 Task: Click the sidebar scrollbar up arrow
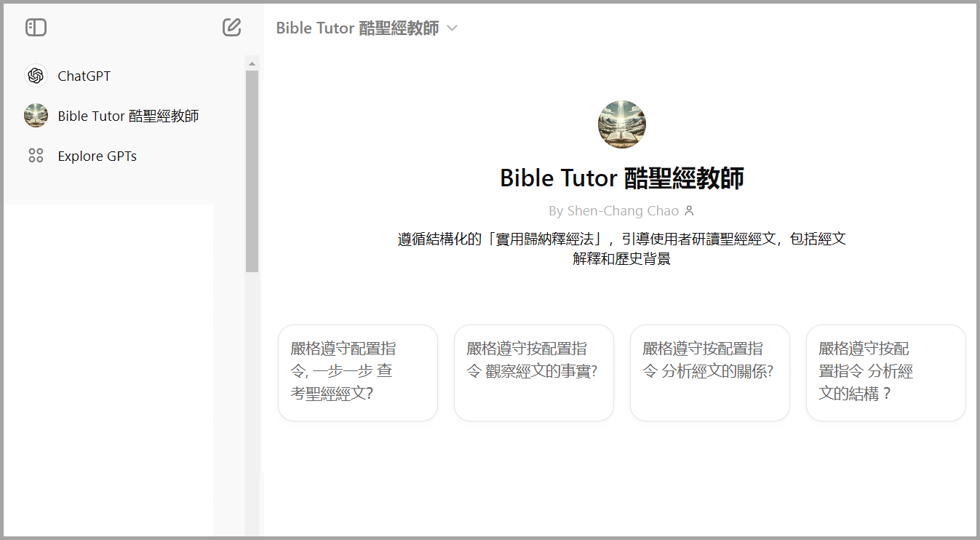click(252, 63)
